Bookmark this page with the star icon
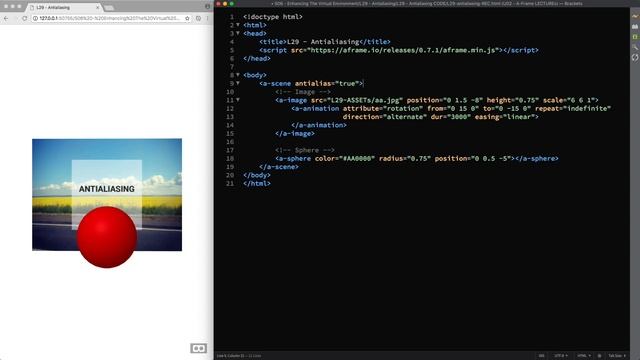The width and height of the screenshot is (640, 360). [187, 18]
